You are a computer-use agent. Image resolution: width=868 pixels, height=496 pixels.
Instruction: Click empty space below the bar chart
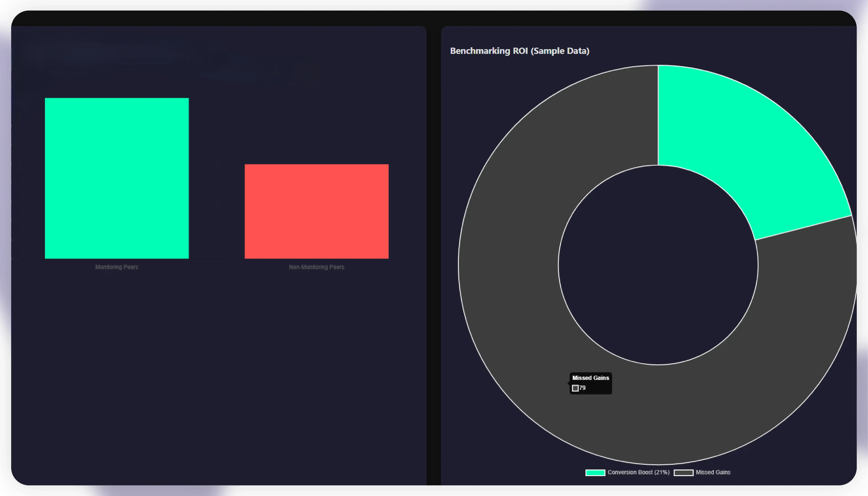pyautogui.click(x=218, y=375)
